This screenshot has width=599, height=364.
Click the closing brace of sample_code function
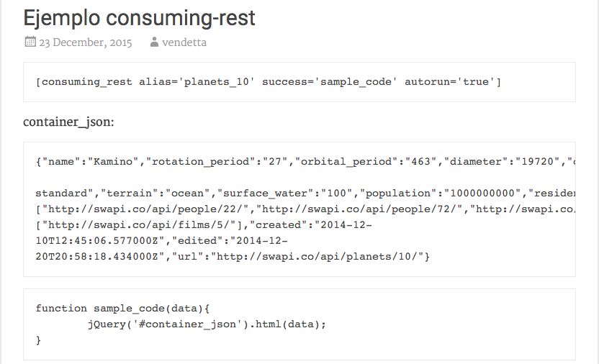point(38,340)
